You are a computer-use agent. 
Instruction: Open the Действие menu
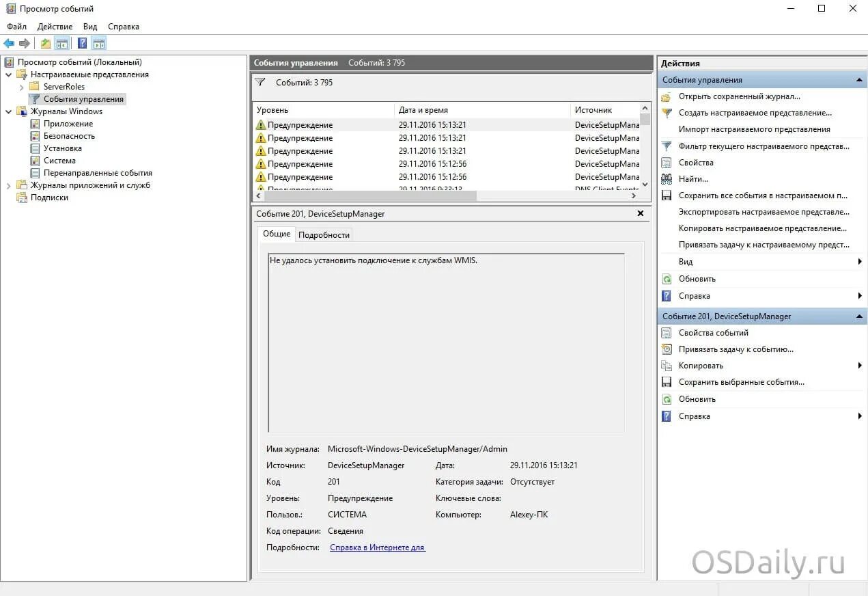55,27
